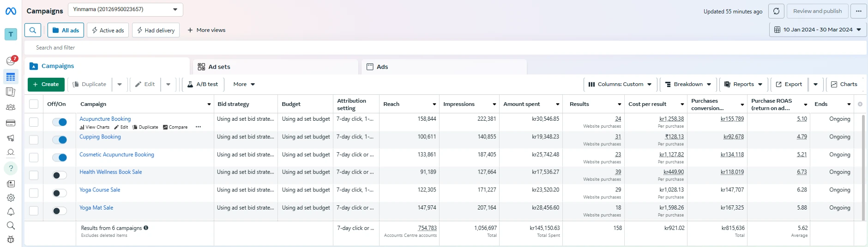Viewport: 868px width, 247px height.
Task: Click the Meta logo icon
Action: coord(11,11)
